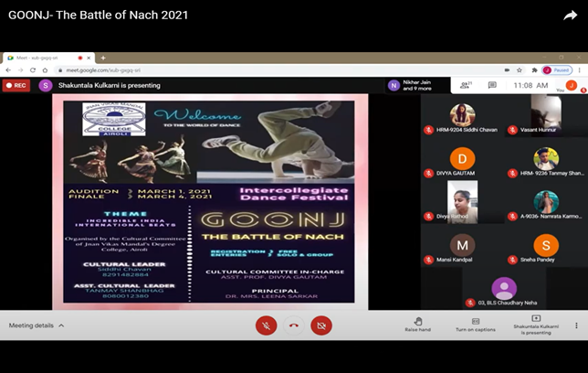
Task: Click DIVYA GAUTAM participant tile
Action: [x=462, y=159]
